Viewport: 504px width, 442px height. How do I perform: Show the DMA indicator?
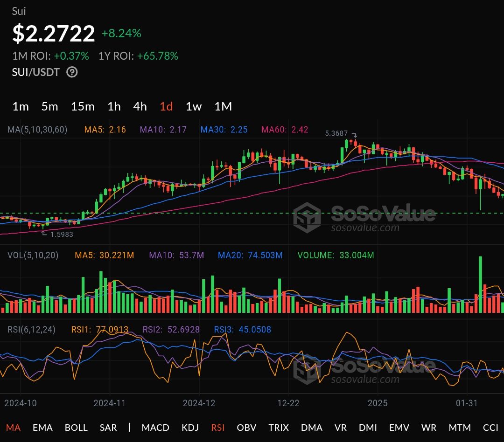click(311, 428)
